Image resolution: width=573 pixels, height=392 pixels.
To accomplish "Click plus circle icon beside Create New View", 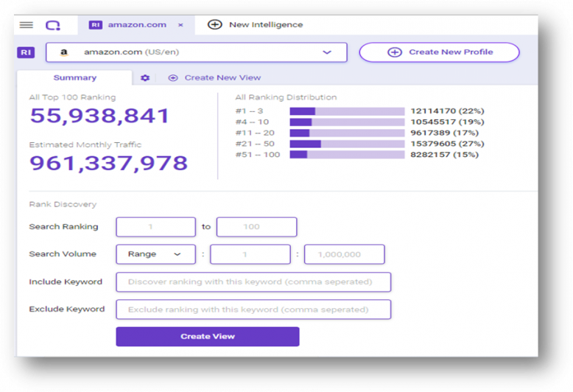I will click(173, 78).
